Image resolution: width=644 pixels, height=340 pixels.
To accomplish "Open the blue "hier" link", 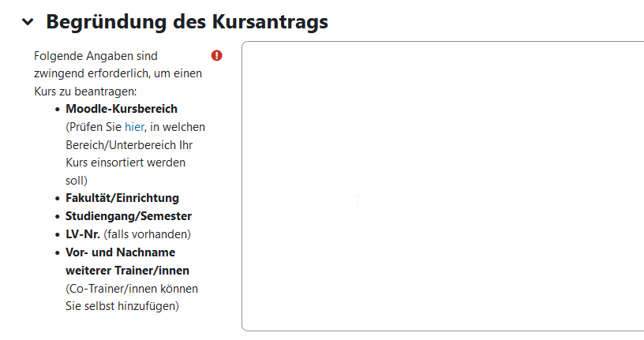I will point(135,126).
